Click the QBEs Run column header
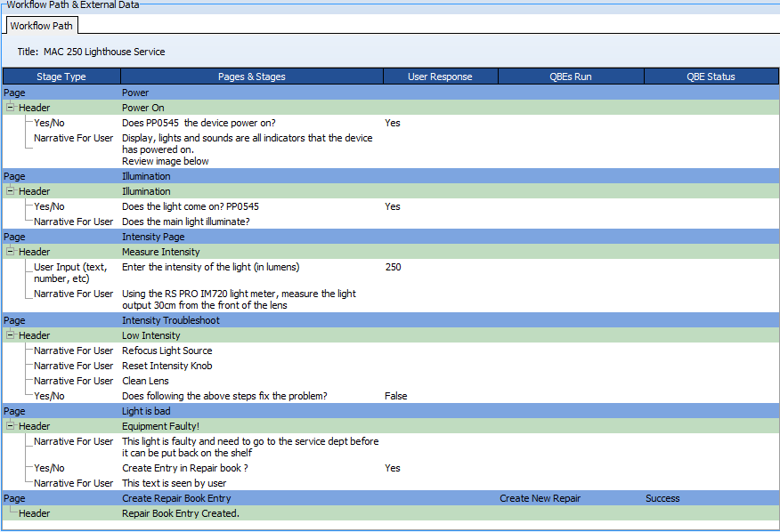The image size is (780, 532). click(570, 77)
